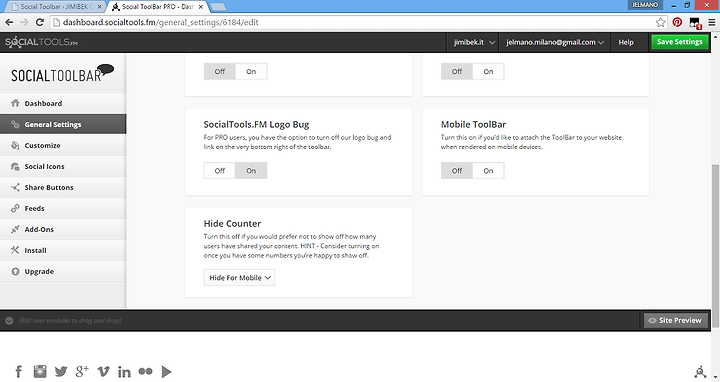Click the browser forward arrow
The width and height of the screenshot is (720, 382).
coord(24,22)
